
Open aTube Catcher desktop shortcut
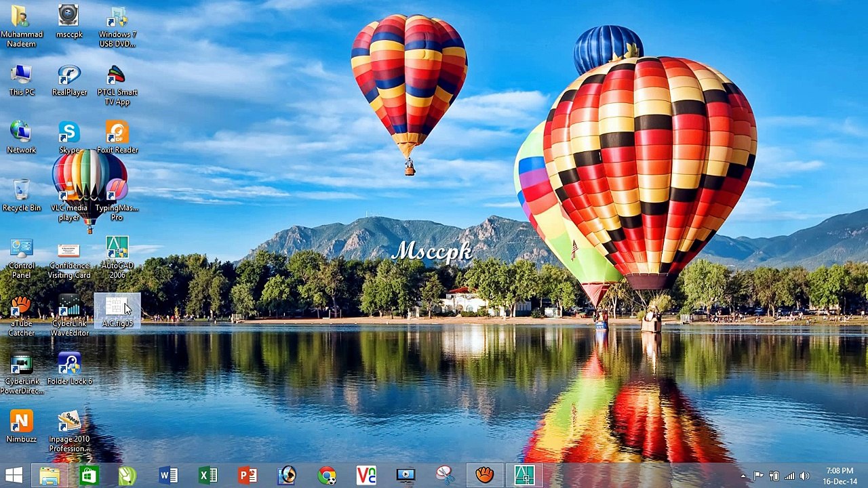tap(21, 316)
